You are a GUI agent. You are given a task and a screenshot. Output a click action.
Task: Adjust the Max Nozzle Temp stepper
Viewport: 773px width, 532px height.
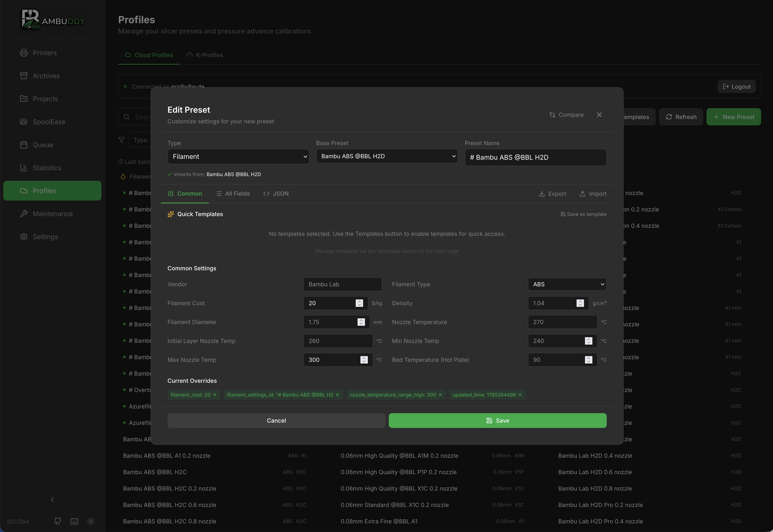364,360
